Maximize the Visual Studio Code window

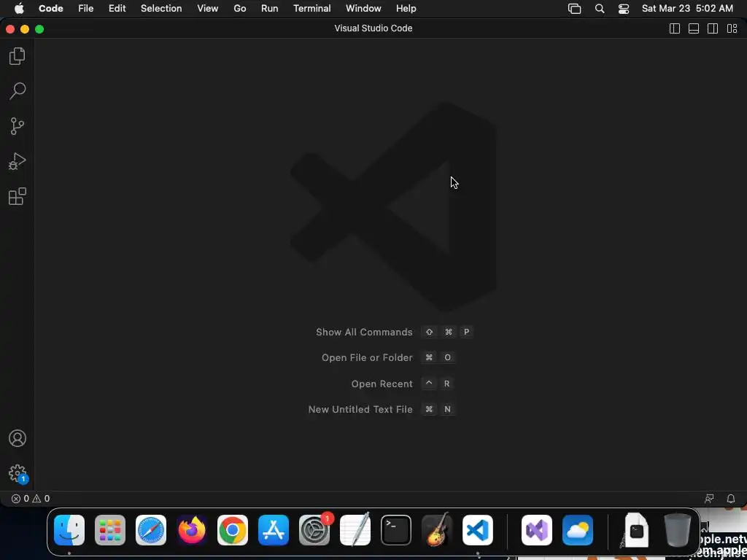(39, 29)
